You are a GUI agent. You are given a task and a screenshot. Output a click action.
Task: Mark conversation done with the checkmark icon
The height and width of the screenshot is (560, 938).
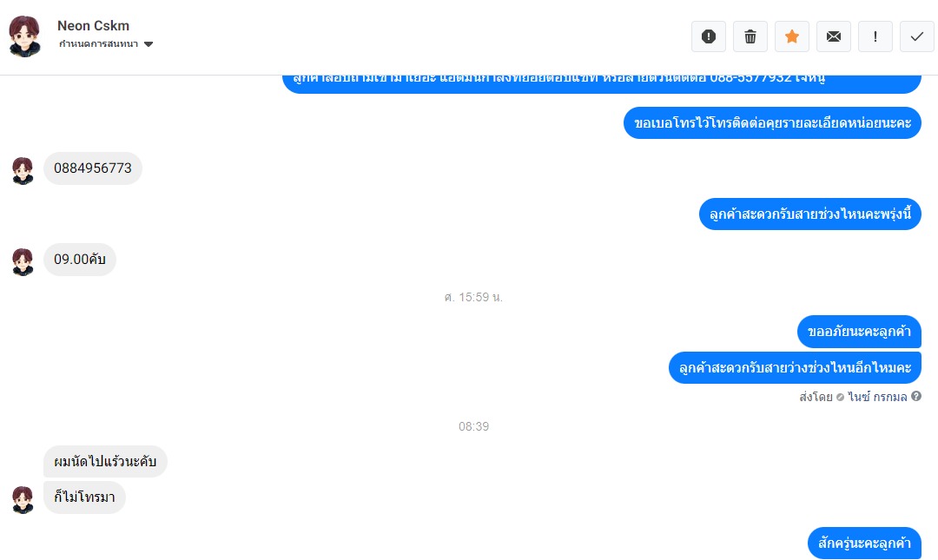(916, 36)
